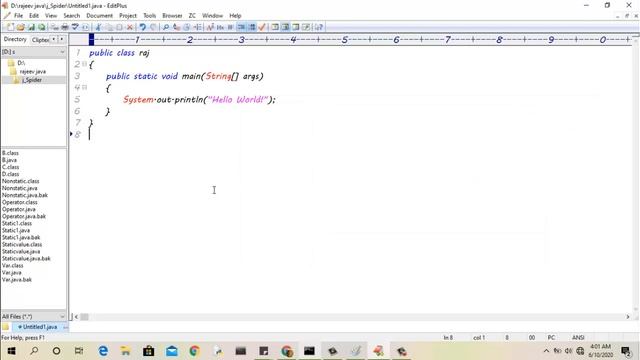The image size is (640, 360).
Task: Toggle the Cliptext Window toolbar button
Action: (x=285, y=27)
